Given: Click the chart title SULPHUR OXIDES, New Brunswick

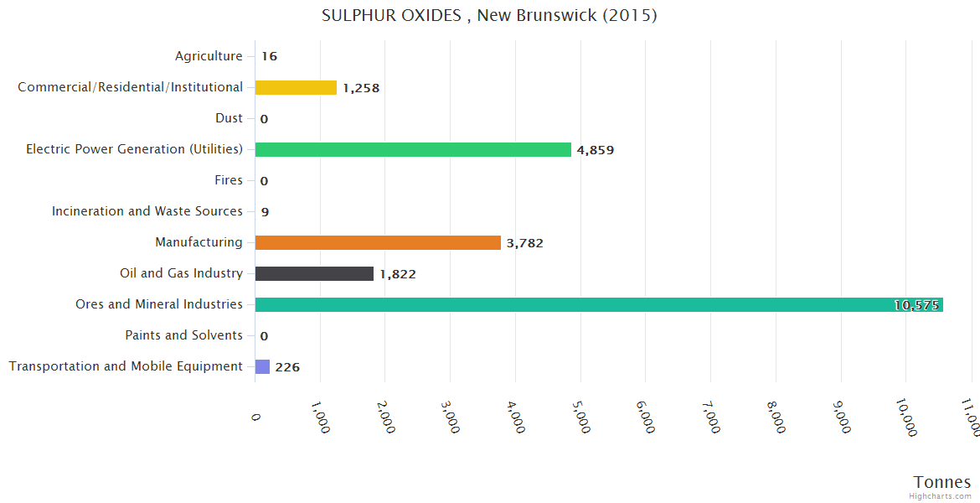Looking at the screenshot, I should [489, 16].
